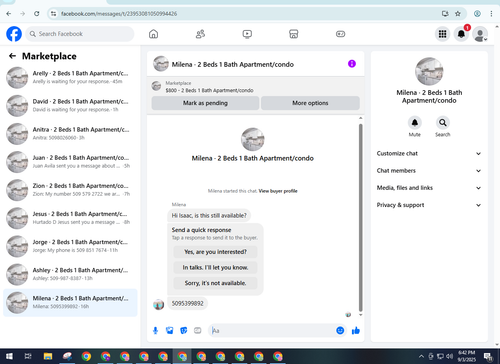500x364 pixels.
Task: Open the Friends icon in top navigation
Action: pyautogui.click(x=200, y=34)
